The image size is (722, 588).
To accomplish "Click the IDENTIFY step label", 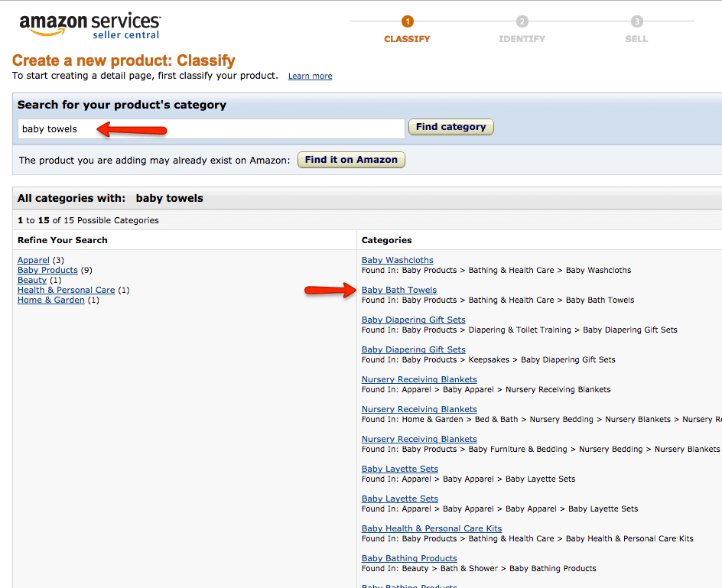I will point(522,39).
